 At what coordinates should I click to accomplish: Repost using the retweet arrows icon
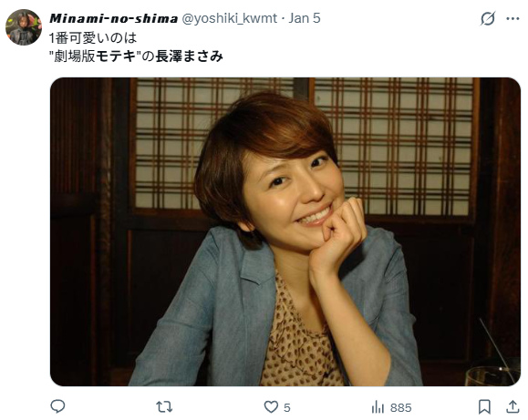coord(164,407)
